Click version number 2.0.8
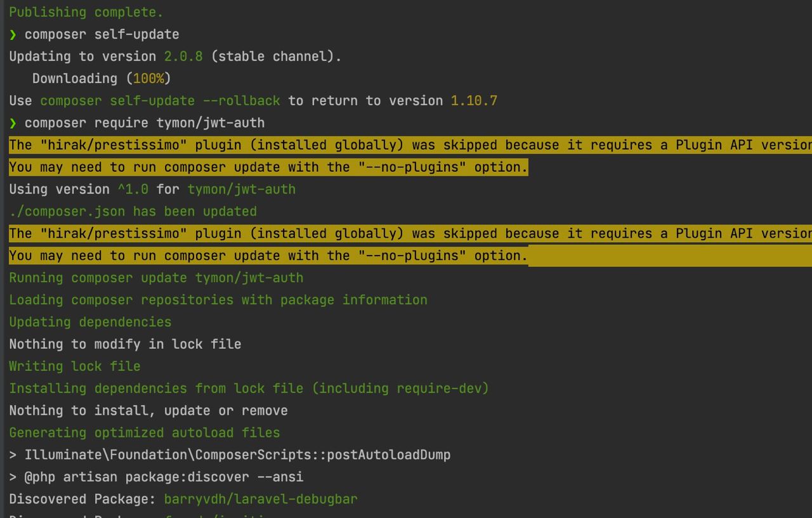Image resolution: width=812 pixels, height=518 pixels. [183, 56]
